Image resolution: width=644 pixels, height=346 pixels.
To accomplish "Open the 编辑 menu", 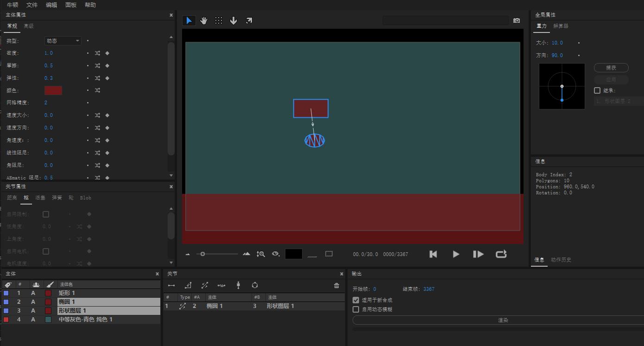I will pos(51,5).
